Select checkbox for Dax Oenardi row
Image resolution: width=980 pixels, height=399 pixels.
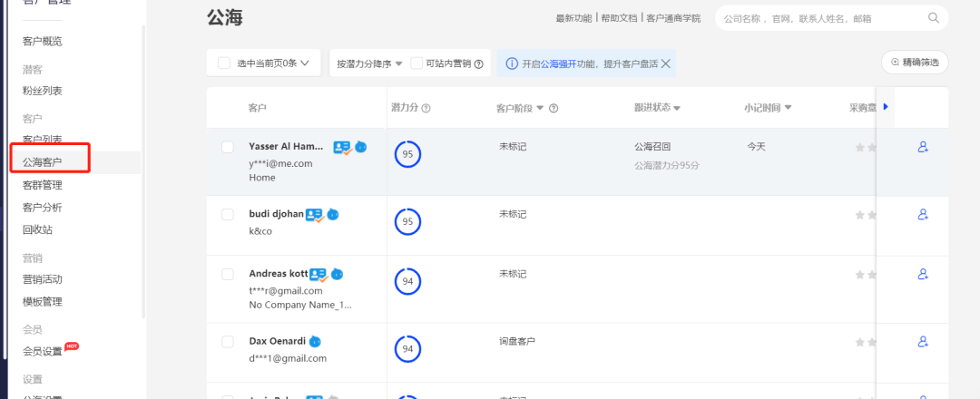228,342
